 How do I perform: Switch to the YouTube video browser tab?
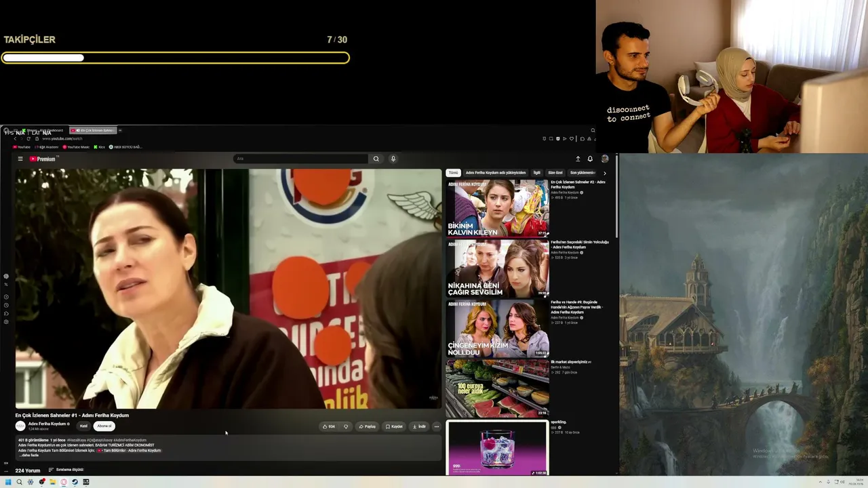click(x=93, y=130)
